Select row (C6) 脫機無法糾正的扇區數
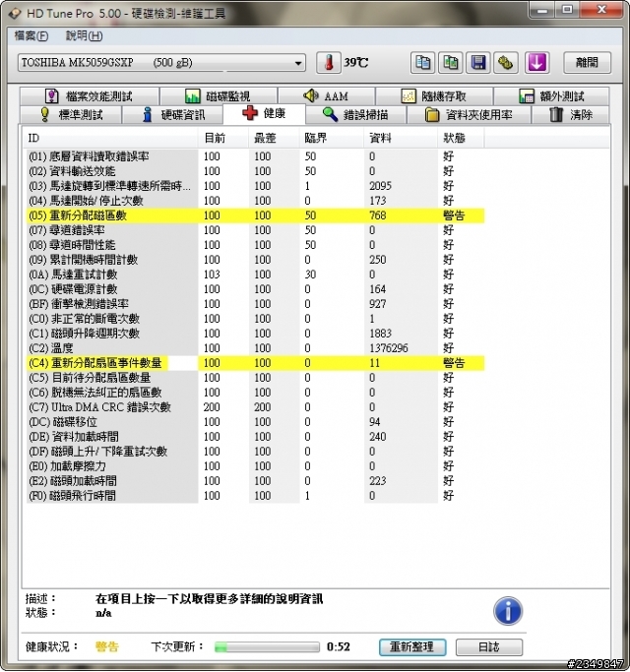630x672 pixels. (x=256, y=393)
